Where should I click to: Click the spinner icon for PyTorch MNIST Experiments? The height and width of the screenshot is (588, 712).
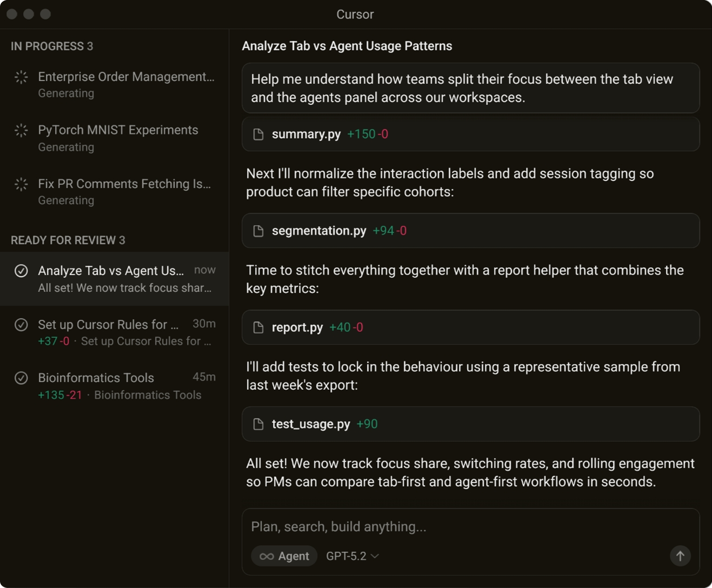pos(21,130)
